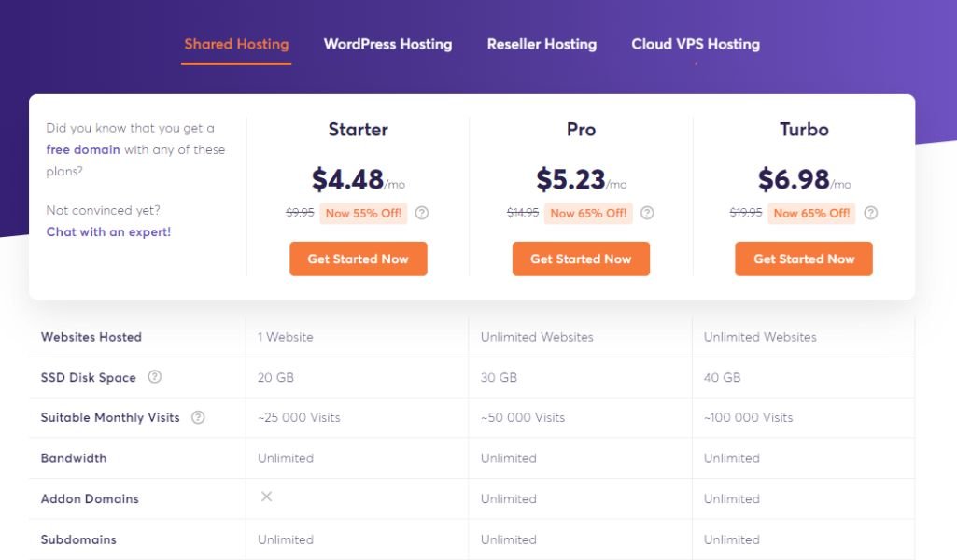Get Started Now with Starter plan

pyautogui.click(x=359, y=259)
